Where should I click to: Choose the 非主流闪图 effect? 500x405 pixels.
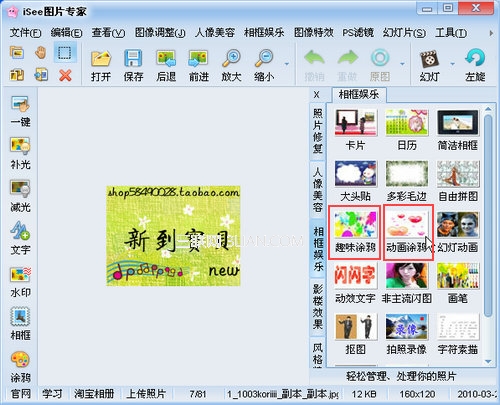coord(407,283)
